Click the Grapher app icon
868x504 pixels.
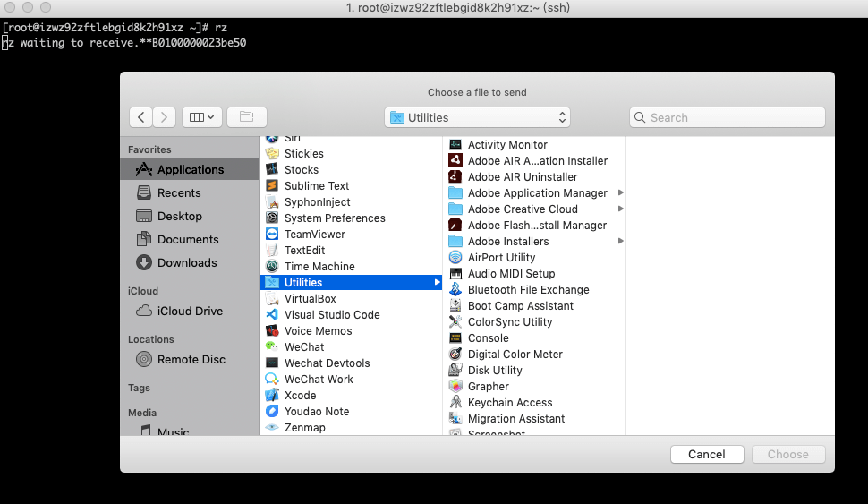coord(455,386)
